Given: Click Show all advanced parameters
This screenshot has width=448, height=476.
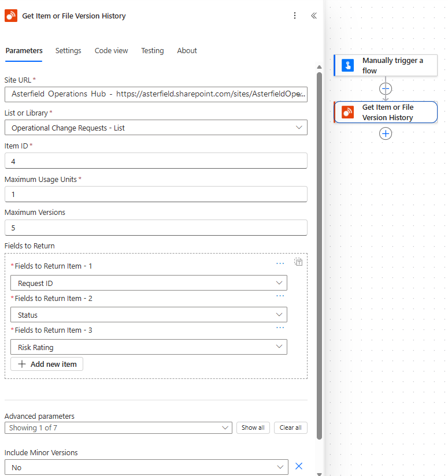Looking at the screenshot, I should click(253, 427).
